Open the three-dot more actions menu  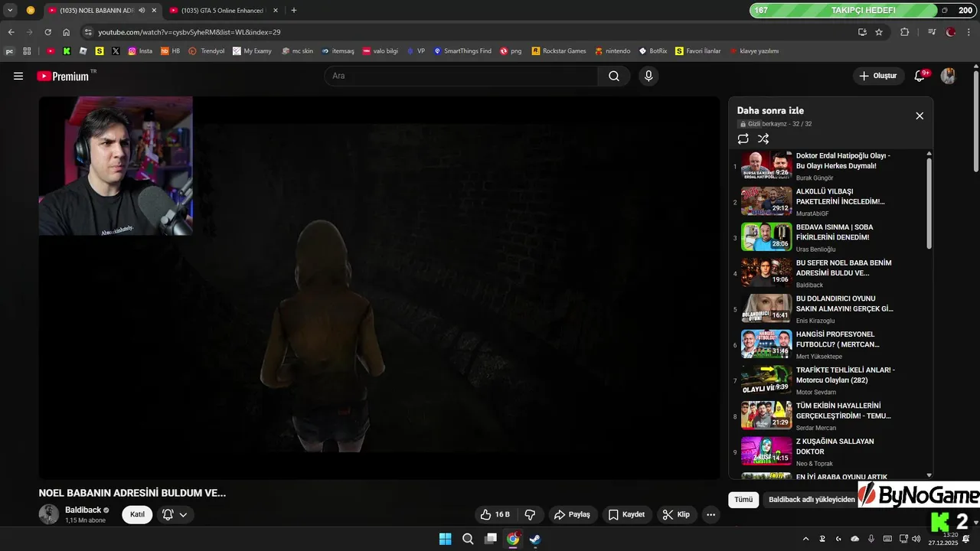[x=710, y=514]
